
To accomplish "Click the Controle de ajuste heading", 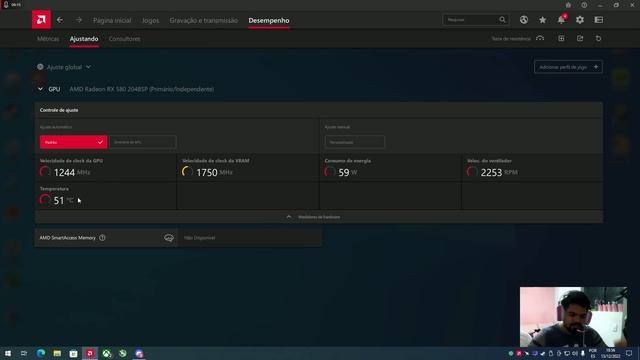I will point(59,110).
